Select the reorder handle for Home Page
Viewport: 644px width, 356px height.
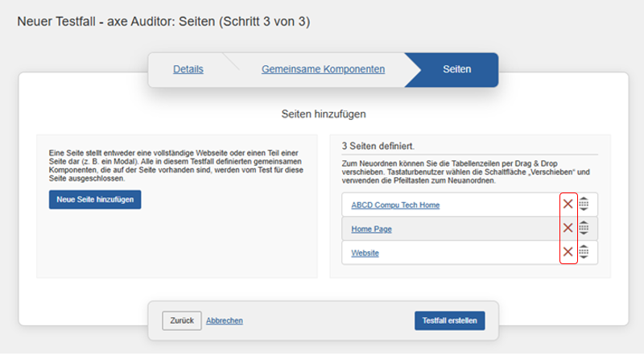pos(584,229)
